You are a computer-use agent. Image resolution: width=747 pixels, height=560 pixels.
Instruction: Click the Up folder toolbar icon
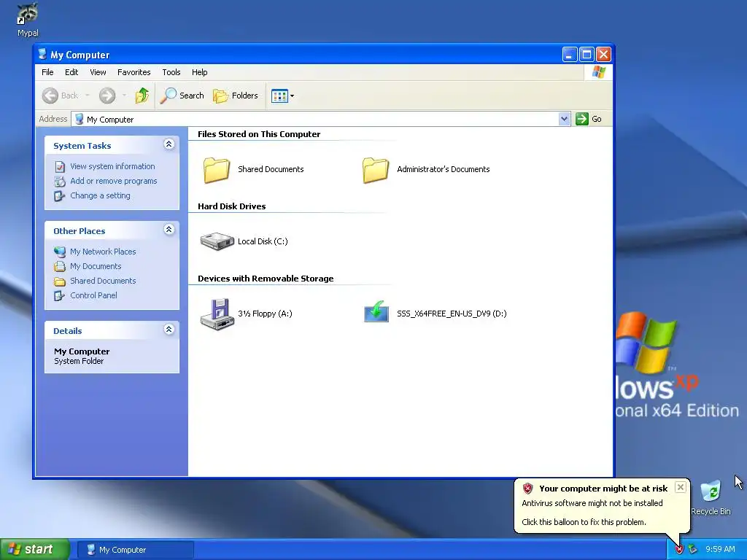(x=142, y=96)
